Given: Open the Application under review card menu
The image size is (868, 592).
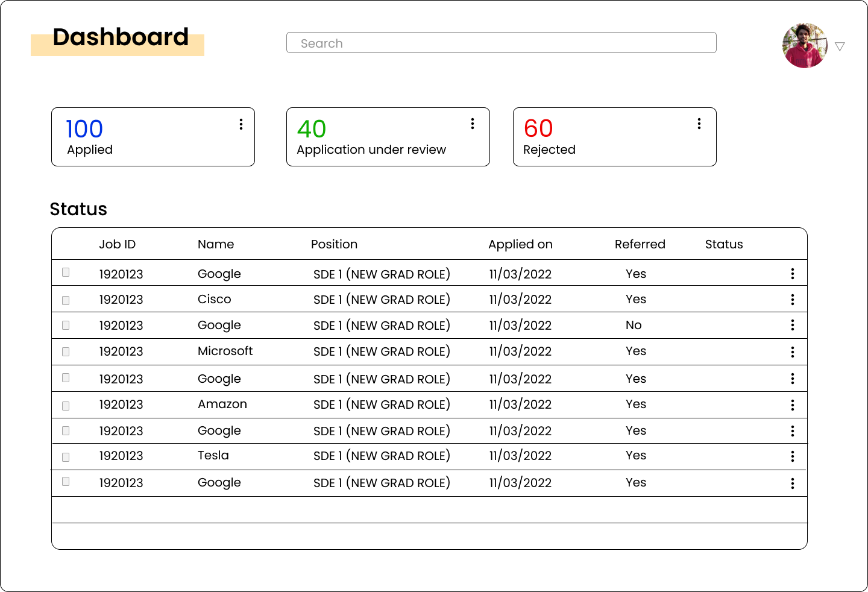Looking at the screenshot, I should (x=472, y=124).
